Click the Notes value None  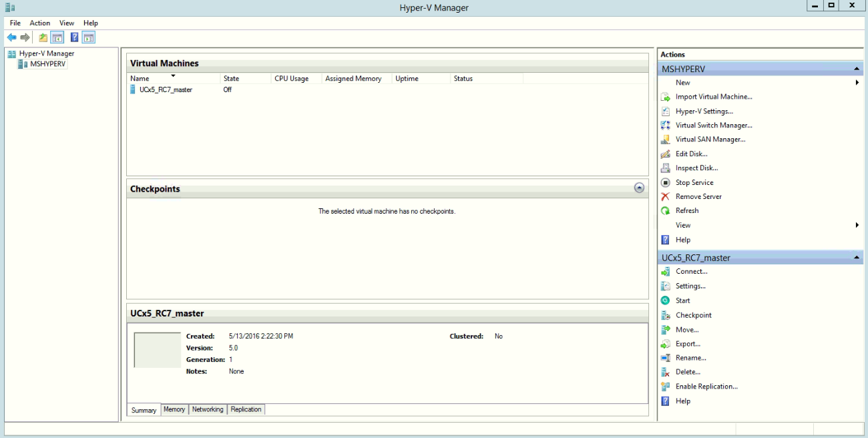pos(236,371)
